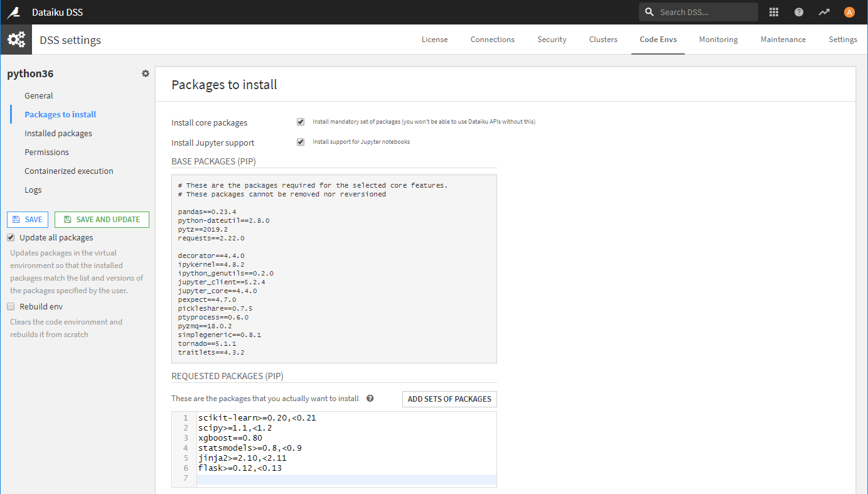This screenshot has height=494, width=868.
Task: Open the Settings tab
Action: [x=843, y=40]
